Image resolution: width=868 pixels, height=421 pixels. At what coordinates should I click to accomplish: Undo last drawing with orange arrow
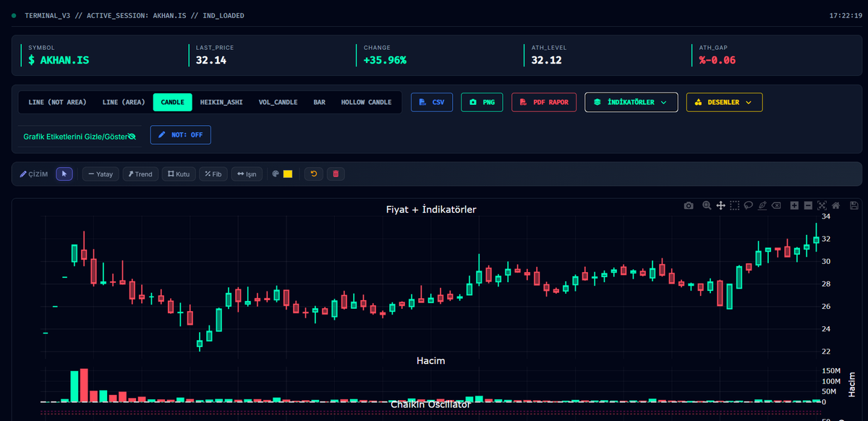(x=313, y=174)
